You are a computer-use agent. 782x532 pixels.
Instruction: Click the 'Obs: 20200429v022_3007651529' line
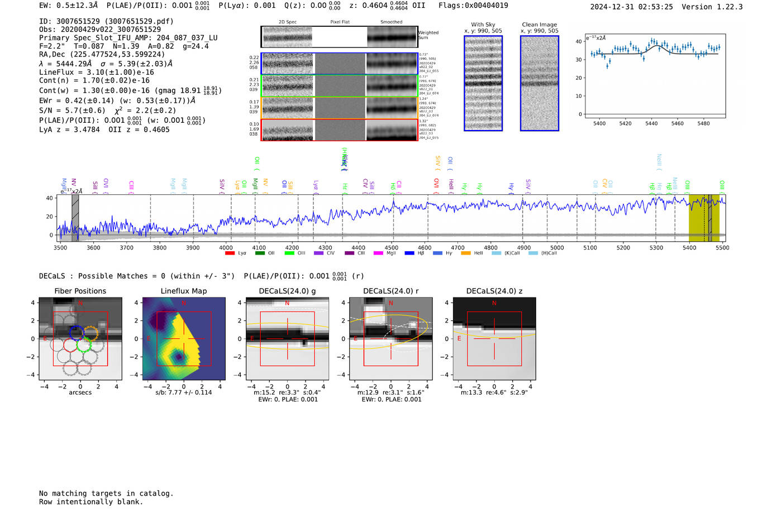[x=100, y=30]
